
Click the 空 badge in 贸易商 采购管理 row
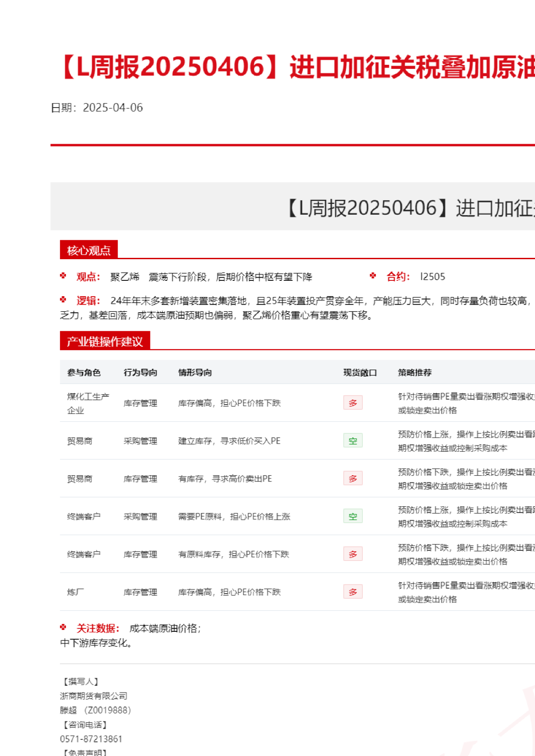tap(353, 441)
